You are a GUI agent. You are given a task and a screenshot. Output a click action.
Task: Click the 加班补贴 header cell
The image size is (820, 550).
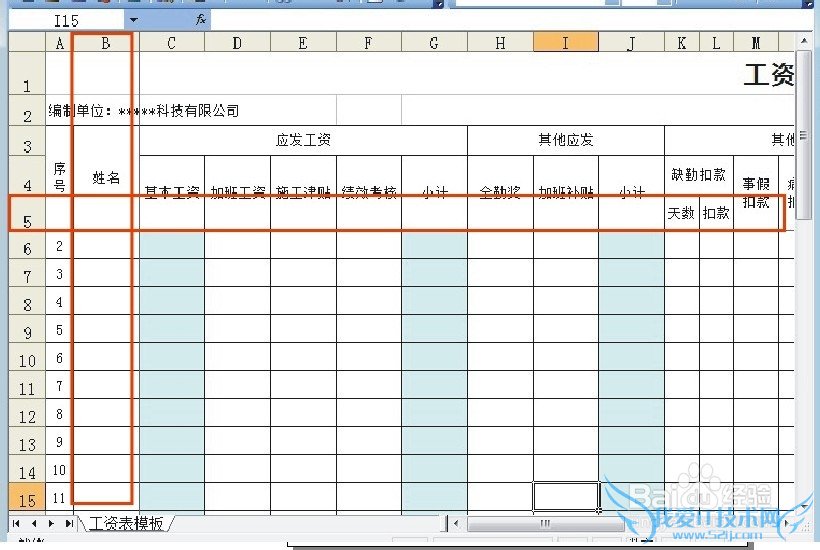click(x=566, y=192)
